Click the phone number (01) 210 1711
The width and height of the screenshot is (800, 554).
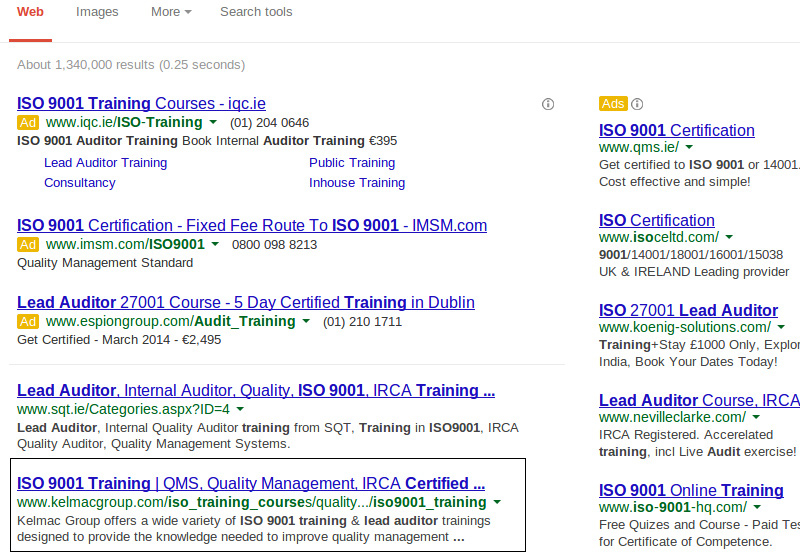[362, 322]
